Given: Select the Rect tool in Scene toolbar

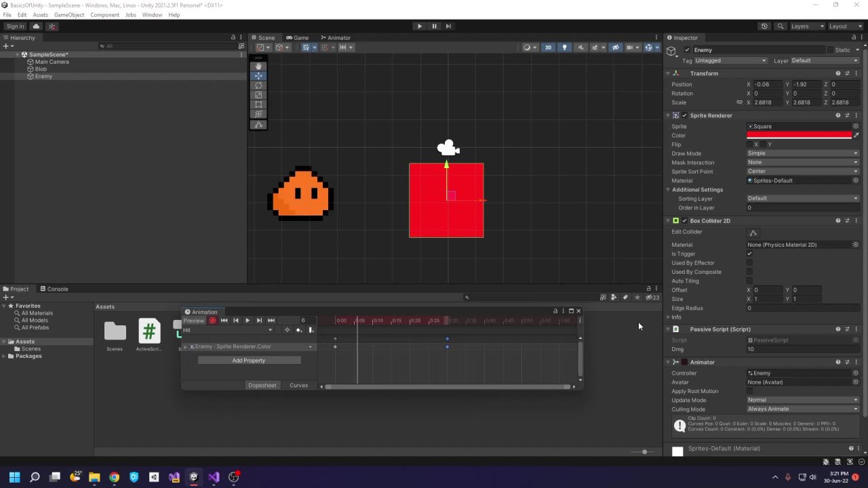Looking at the screenshot, I should point(258,105).
